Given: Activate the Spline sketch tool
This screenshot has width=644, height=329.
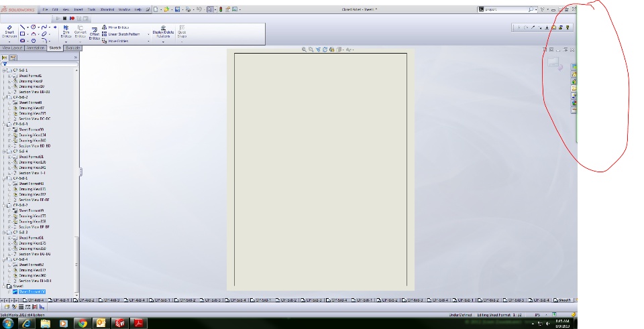Looking at the screenshot, I should coord(44,27).
